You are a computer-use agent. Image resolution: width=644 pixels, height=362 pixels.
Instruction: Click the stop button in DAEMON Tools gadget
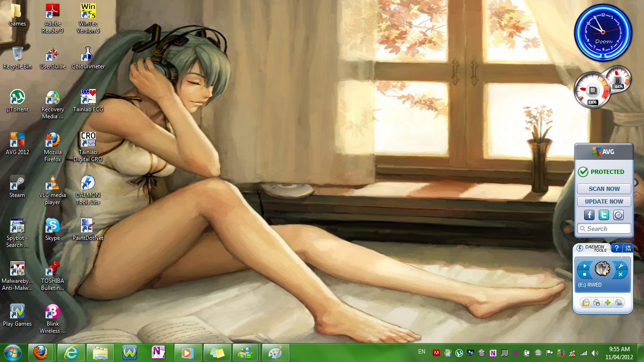585,274
